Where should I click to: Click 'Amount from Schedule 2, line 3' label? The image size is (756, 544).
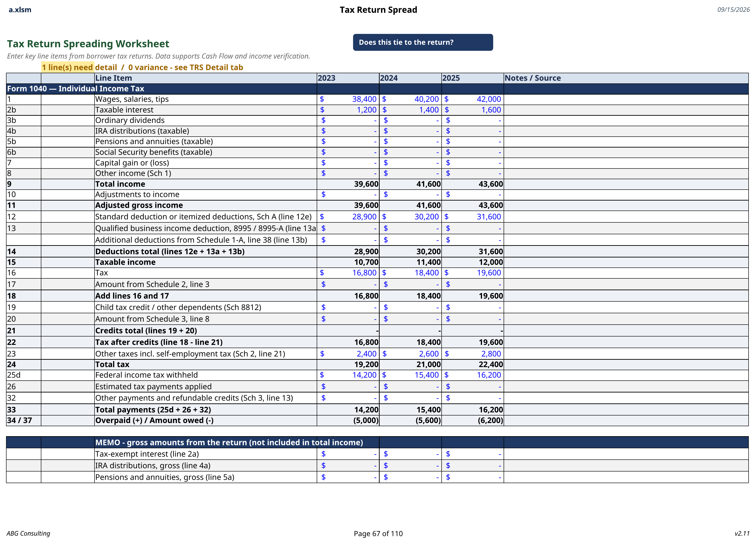tap(152, 284)
